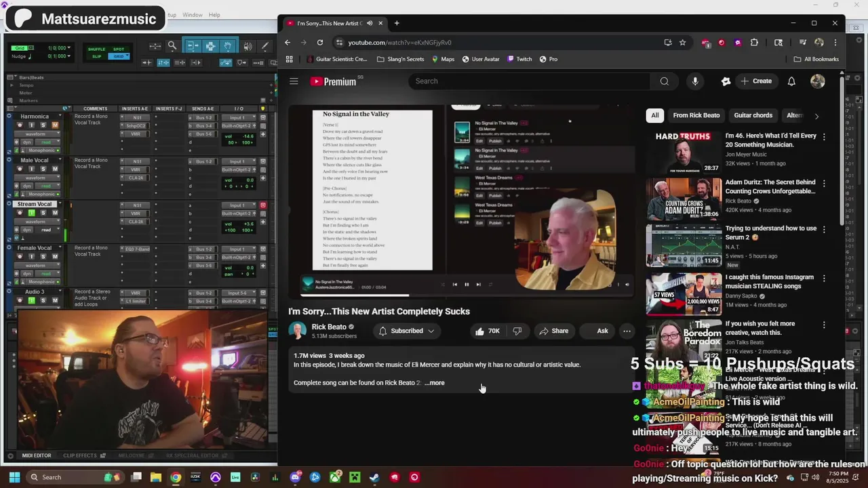Expand video description with ...more
868x488 pixels.
435,383
